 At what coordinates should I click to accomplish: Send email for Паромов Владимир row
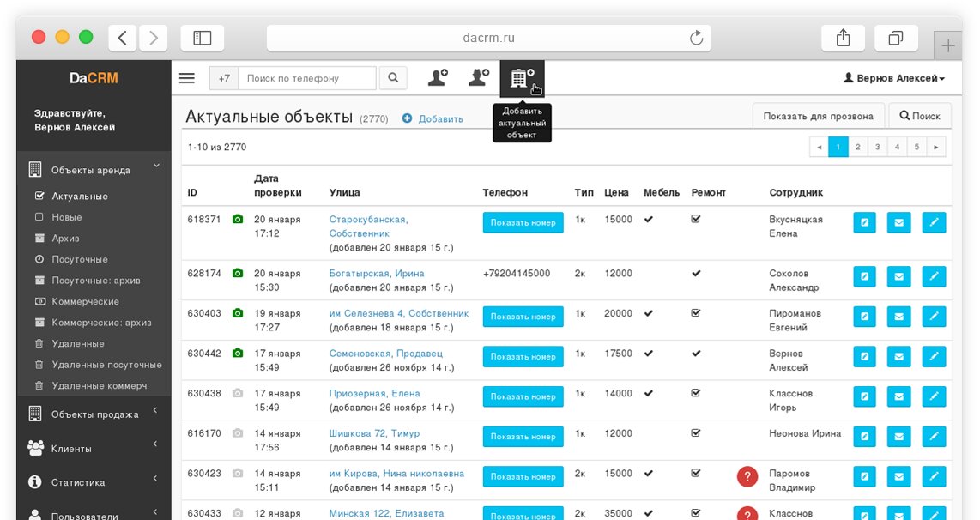898,476
